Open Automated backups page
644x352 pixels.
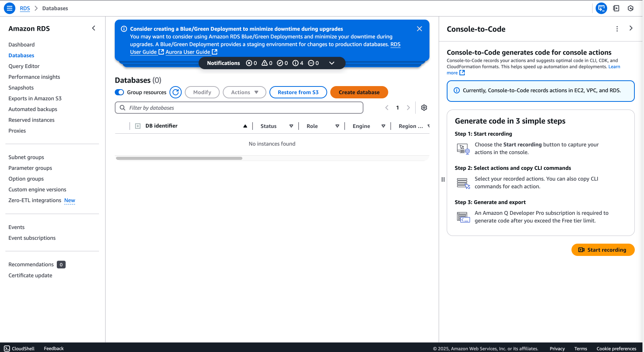pos(33,109)
